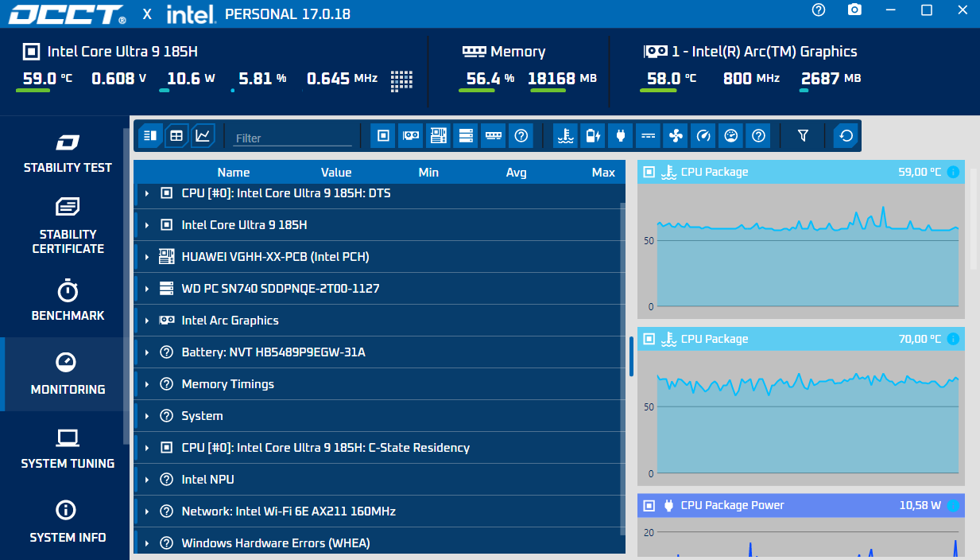
Task: Click the 56.4 % memory usage reading
Action: tap(489, 79)
